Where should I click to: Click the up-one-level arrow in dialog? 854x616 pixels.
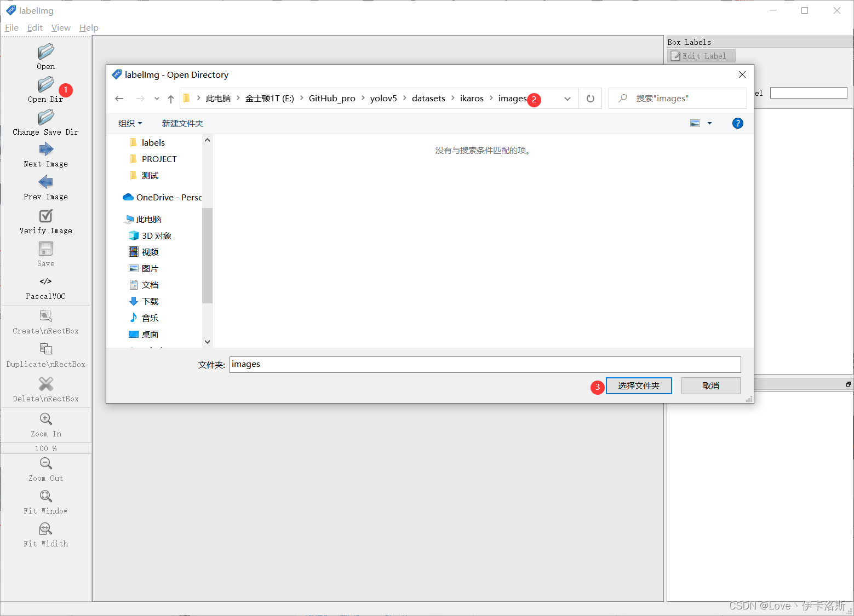(171, 99)
